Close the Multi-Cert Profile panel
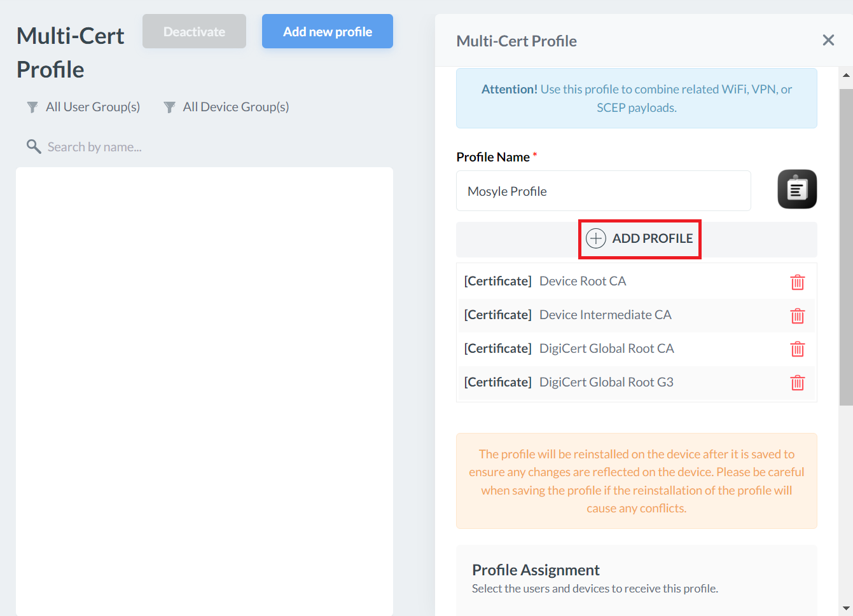The width and height of the screenshot is (853, 616). [x=828, y=41]
